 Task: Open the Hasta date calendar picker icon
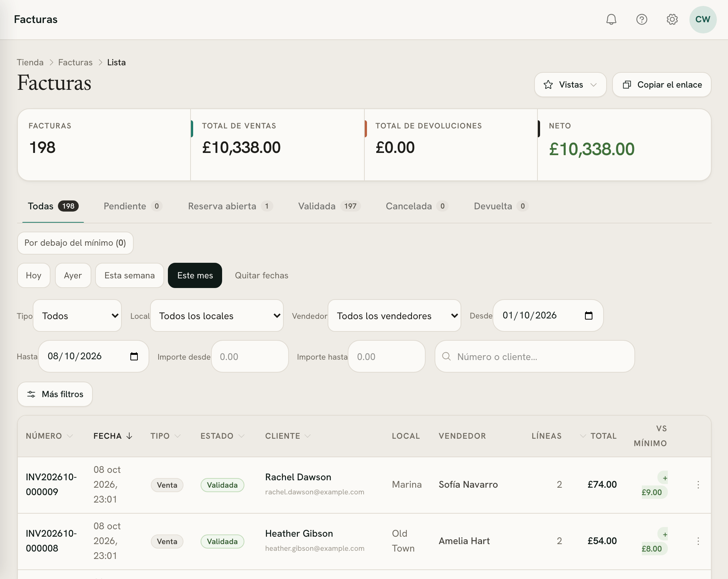(134, 356)
